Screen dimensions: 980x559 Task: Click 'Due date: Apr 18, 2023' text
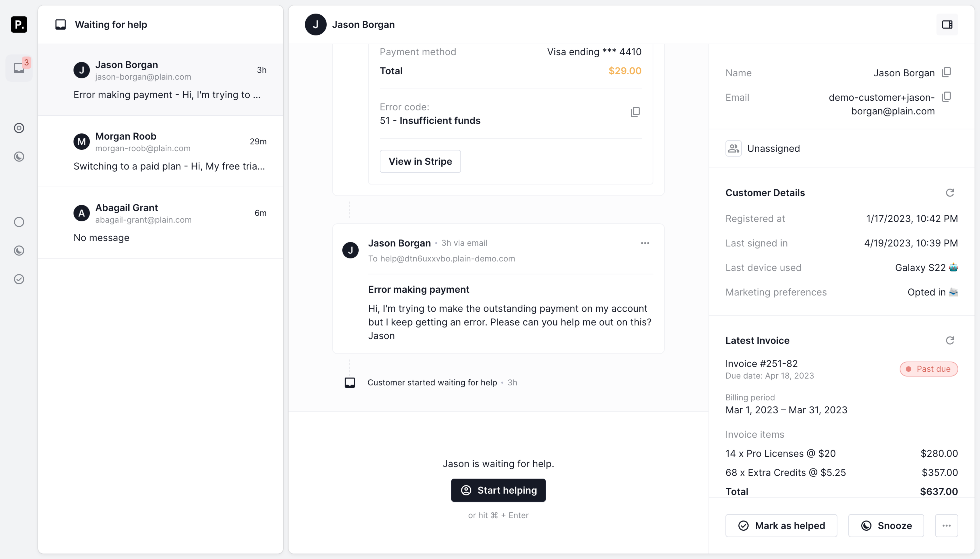tap(769, 376)
